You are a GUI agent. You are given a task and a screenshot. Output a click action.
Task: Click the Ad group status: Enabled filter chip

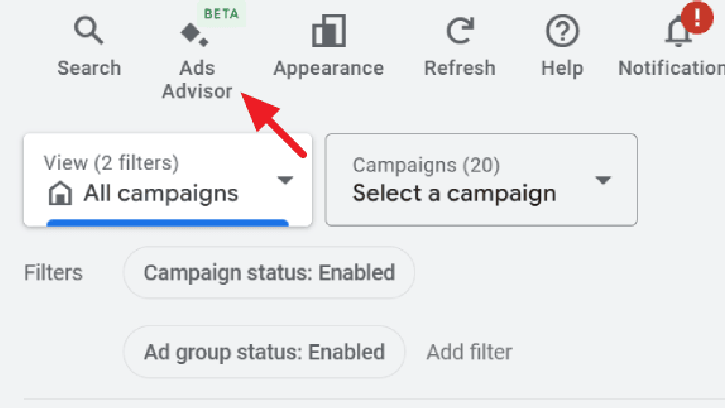pos(264,352)
